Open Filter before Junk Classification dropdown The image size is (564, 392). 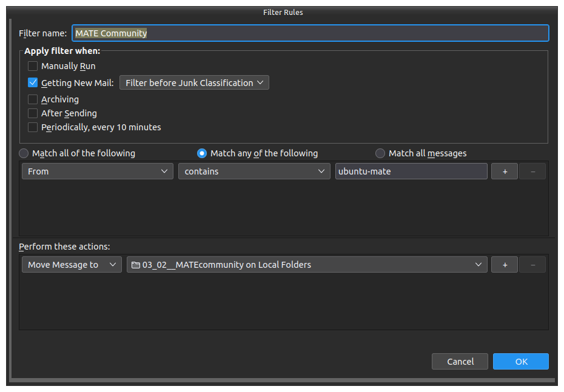click(x=194, y=82)
